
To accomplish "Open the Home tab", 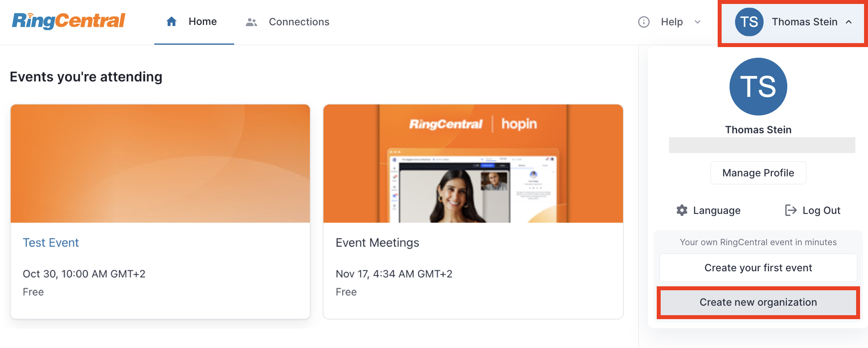I will (194, 22).
